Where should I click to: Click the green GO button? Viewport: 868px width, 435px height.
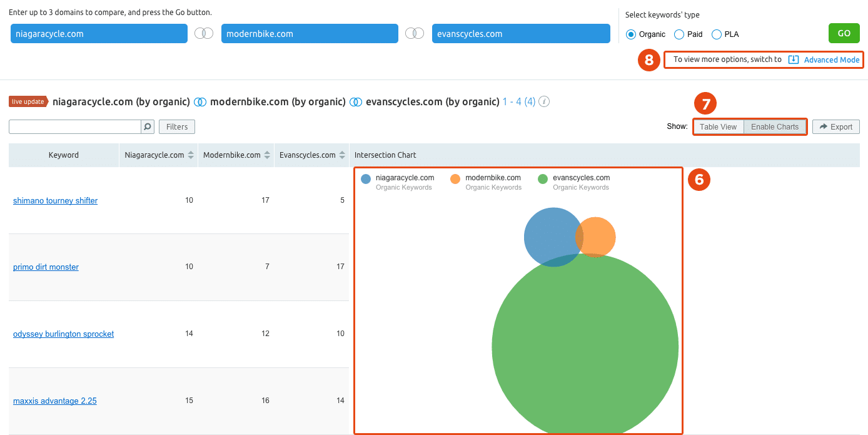click(844, 34)
